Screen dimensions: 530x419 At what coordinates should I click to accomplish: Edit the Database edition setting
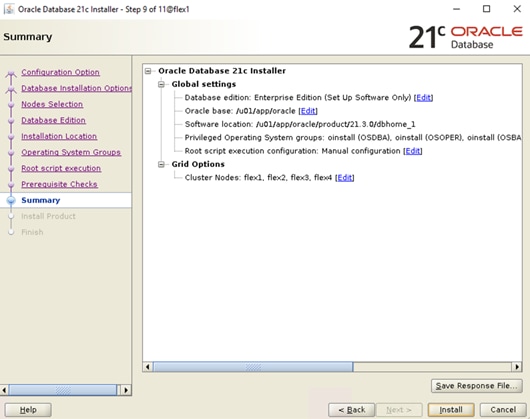pos(424,98)
